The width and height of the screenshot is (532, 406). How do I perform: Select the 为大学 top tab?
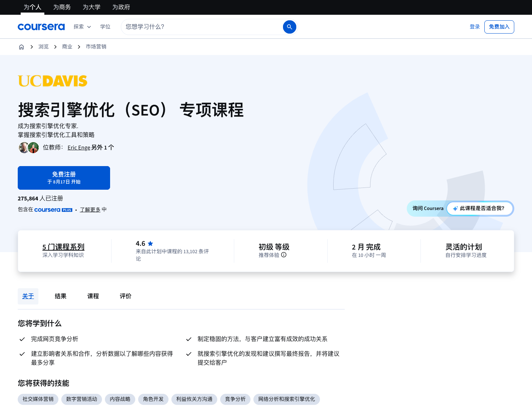click(x=92, y=7)
